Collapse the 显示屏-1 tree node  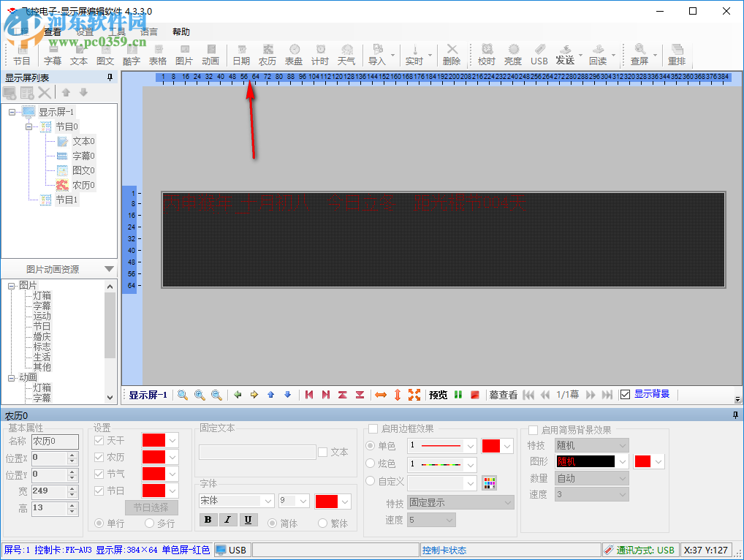click(12, 112)
